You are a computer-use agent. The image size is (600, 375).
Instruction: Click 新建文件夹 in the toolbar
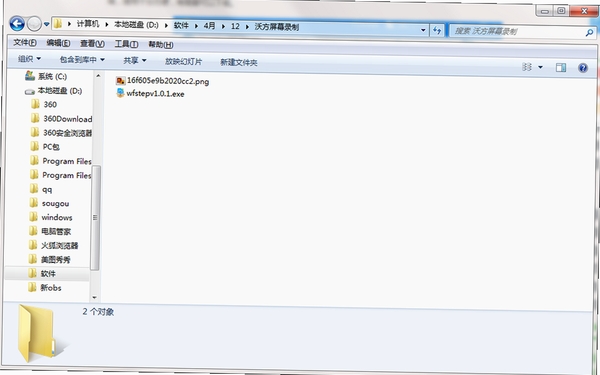pos(238,62)
